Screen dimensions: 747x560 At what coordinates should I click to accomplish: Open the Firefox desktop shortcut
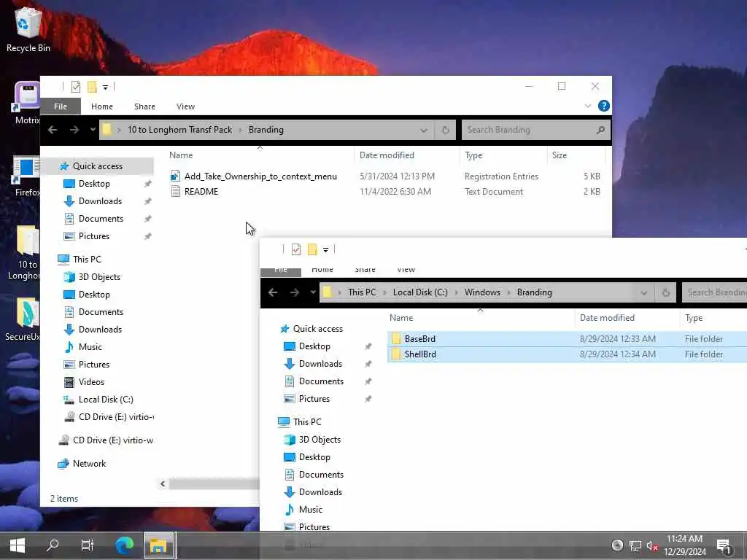pyautogui.click(x=27, y=175)
